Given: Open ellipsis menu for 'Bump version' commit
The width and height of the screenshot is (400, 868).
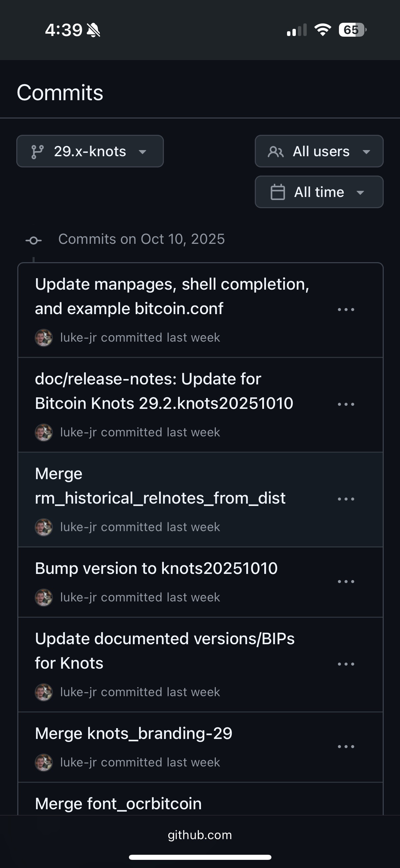Looking at the screenshot, I should click(x=346, y=581).
